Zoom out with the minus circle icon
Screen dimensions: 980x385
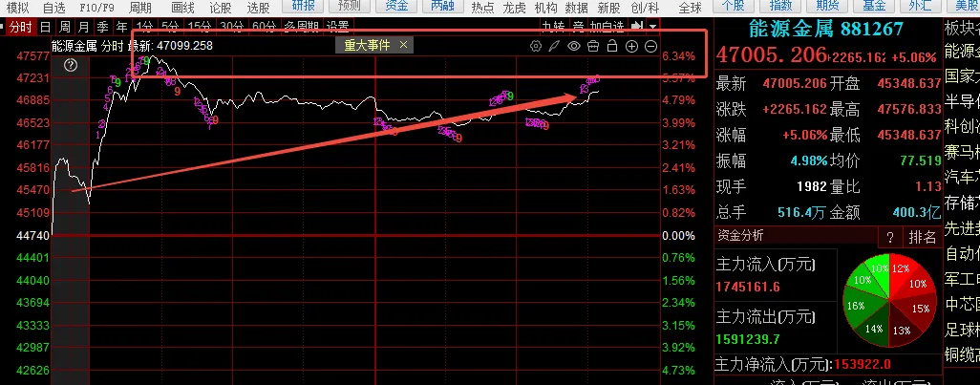650,46
